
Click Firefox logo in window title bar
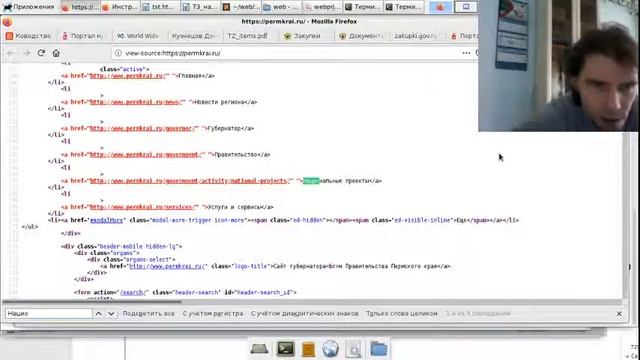click(7, 22)
